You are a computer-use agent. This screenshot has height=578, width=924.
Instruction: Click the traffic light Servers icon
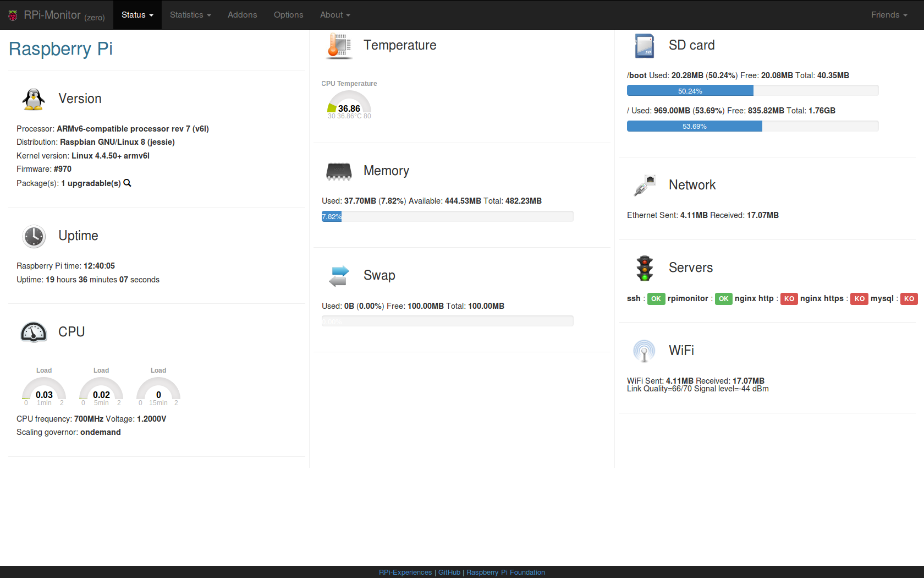(645, 268)
